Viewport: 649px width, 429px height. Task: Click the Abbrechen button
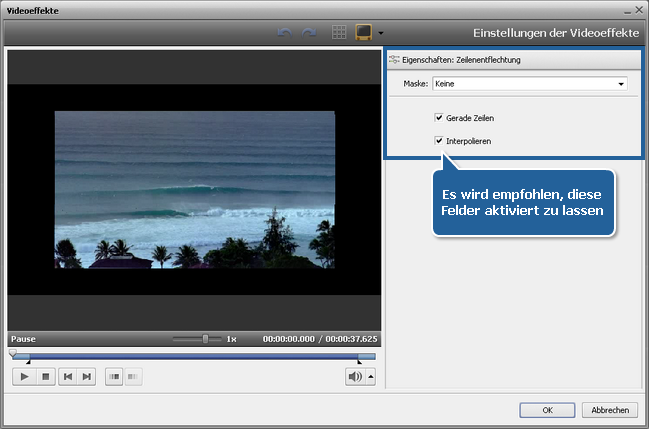pos(609,410)
